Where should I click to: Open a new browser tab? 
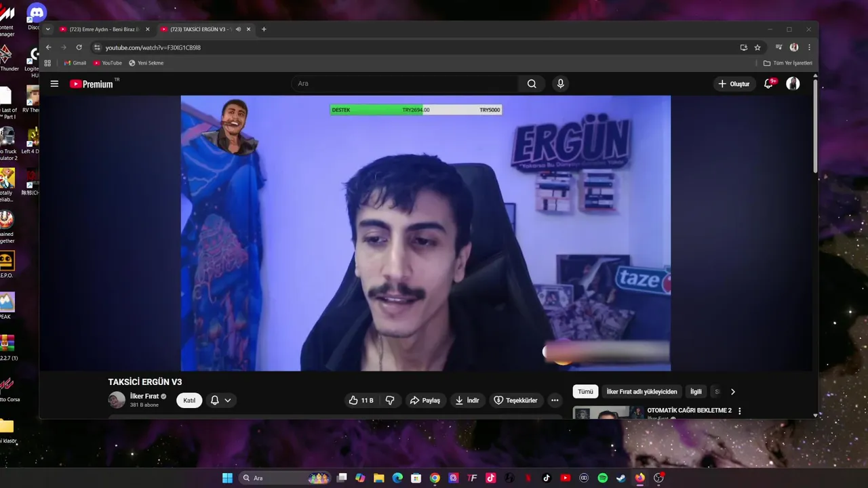click(264, 29)
